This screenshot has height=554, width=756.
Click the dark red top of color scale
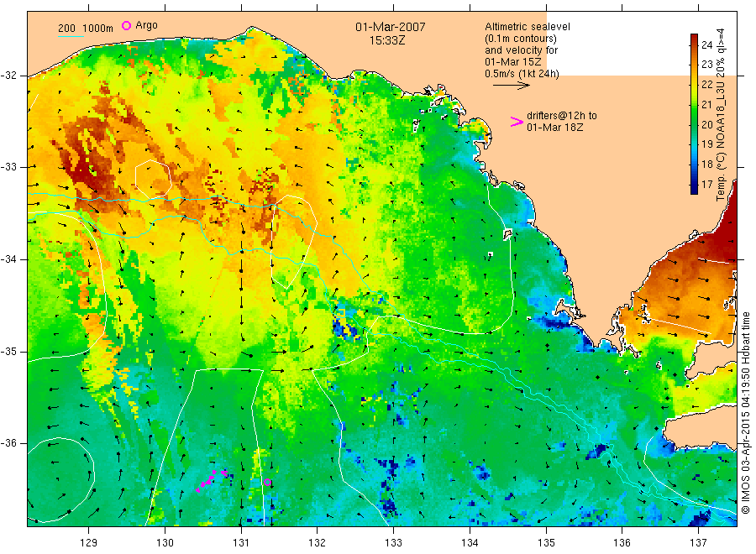(695, 39)
